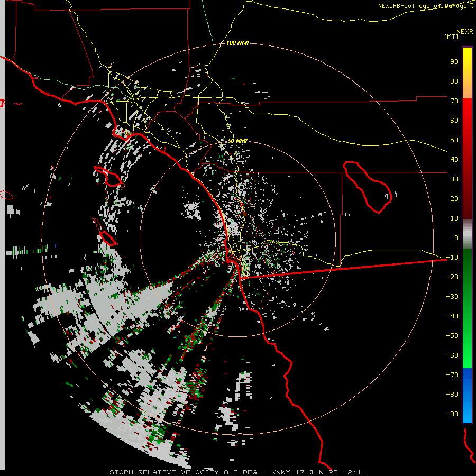Click the -20 value on the velocity scale

point(452,277)
